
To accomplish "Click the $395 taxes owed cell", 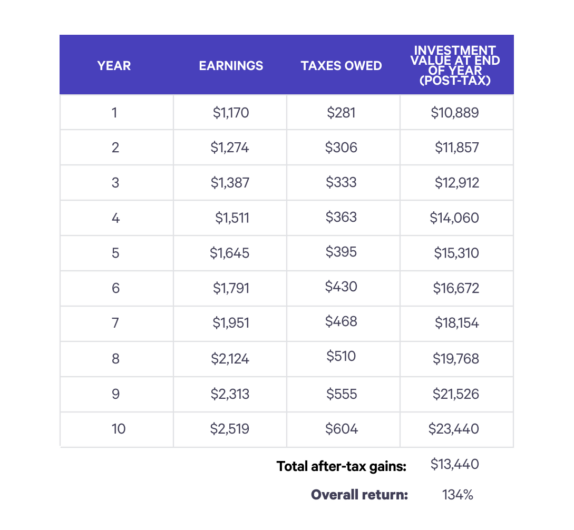I will click(341, 252).
